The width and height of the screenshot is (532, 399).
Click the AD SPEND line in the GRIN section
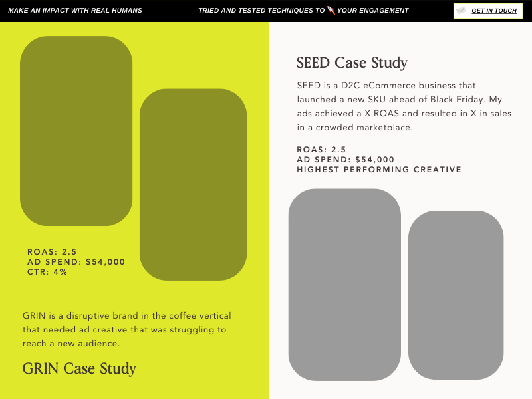pyautogui.click(x=76, y=262)
